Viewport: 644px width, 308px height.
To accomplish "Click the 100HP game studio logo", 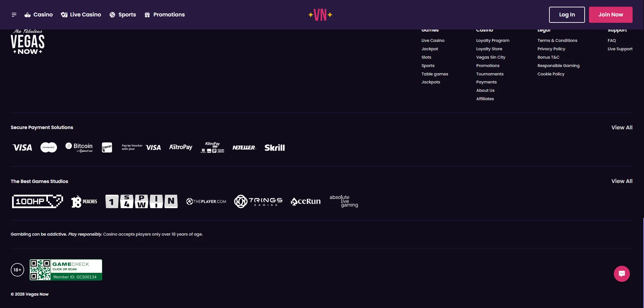I will coord(38,201).
